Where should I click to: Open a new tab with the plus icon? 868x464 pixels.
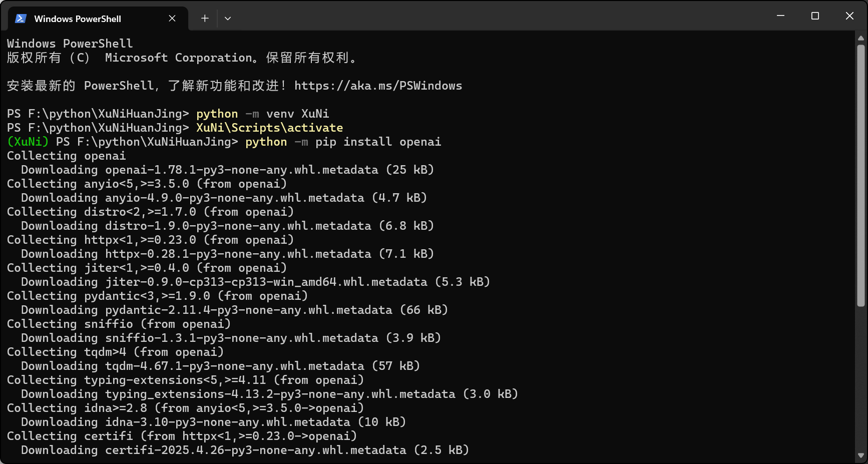[x=204, y=18]
